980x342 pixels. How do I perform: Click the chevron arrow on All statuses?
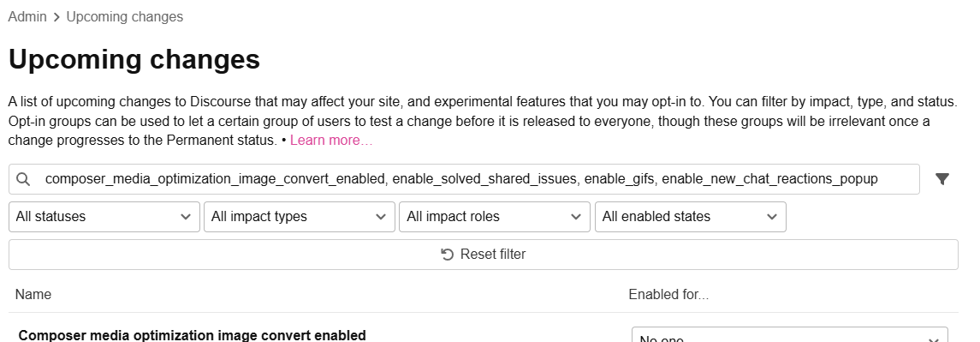185,217
